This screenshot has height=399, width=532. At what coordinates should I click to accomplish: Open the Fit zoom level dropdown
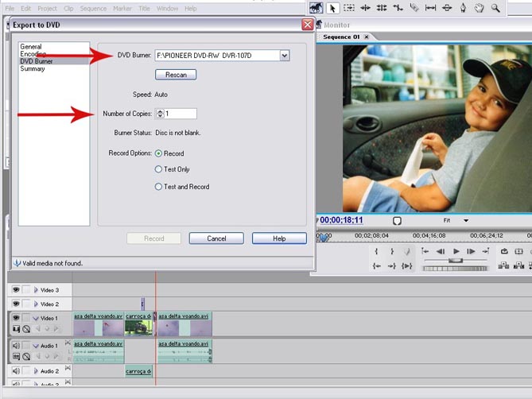466,220
